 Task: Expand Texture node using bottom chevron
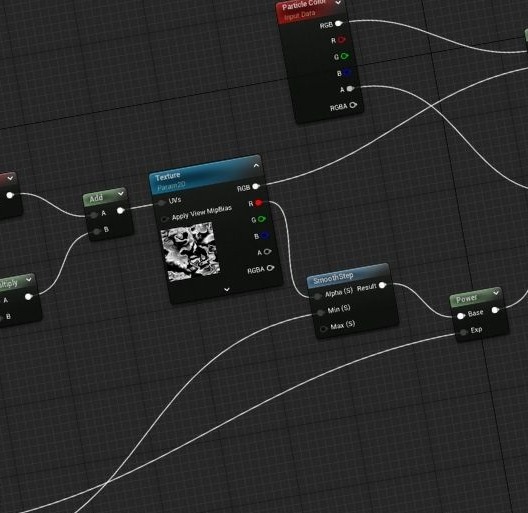point(227,289)
